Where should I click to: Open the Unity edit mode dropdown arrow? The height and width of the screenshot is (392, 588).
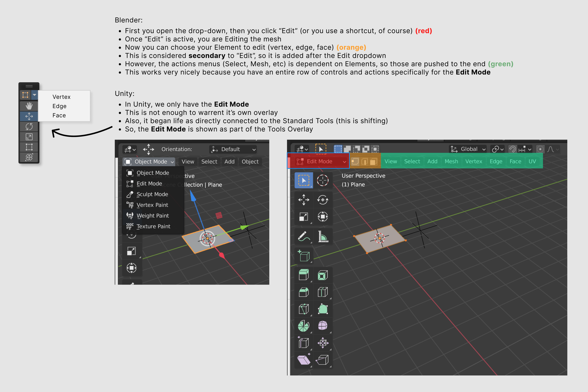[x=35, y=95]
